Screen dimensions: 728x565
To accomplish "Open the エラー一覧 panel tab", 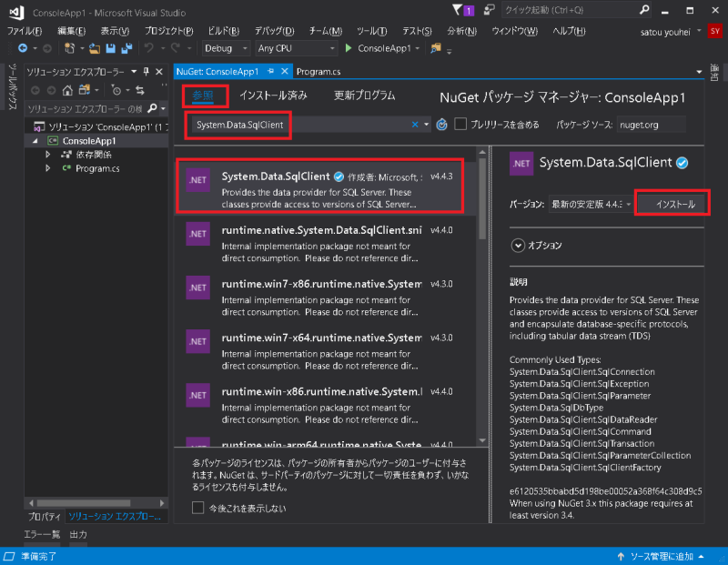I will (42, 534).
